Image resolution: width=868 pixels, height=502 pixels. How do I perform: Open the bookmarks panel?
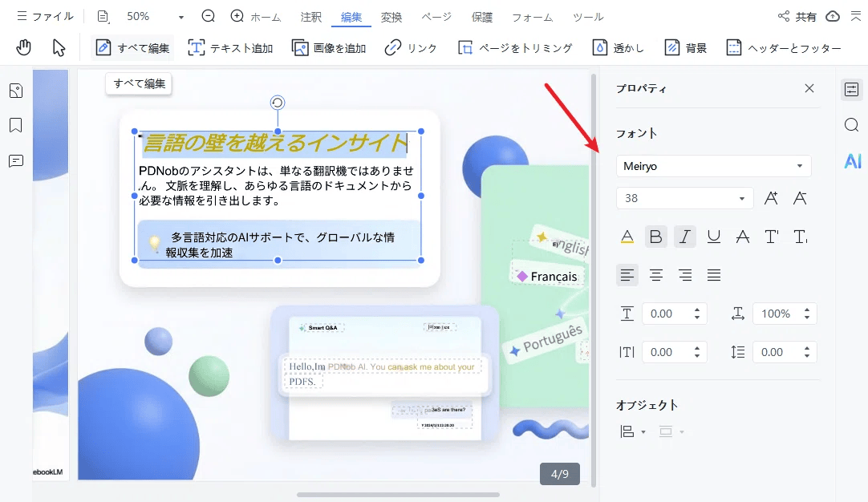(x=16, y=125)
